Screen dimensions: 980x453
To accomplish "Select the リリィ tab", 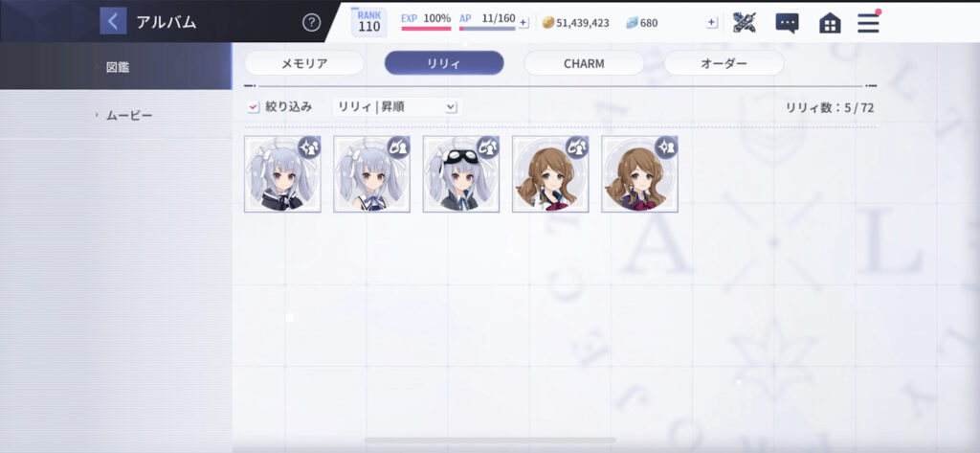I will point(444,63).
